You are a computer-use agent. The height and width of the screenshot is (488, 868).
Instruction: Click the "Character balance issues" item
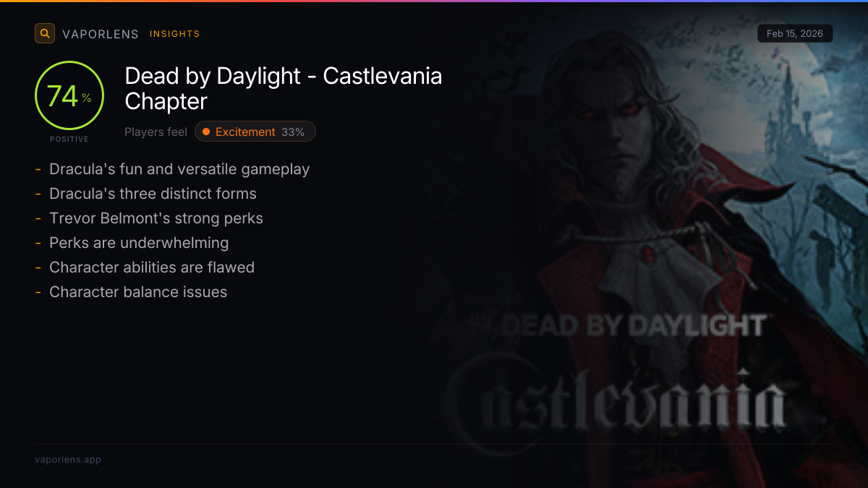138,292
